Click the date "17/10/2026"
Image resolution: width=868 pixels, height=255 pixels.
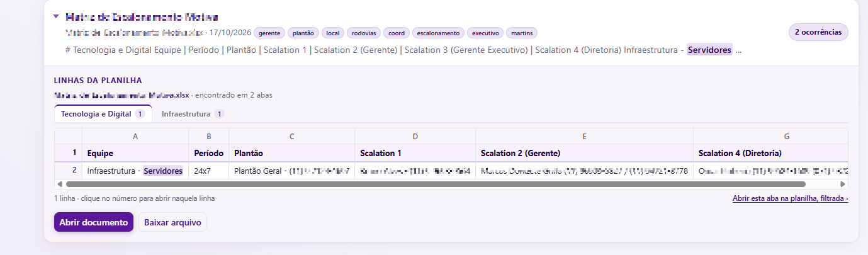click(230, 33)
